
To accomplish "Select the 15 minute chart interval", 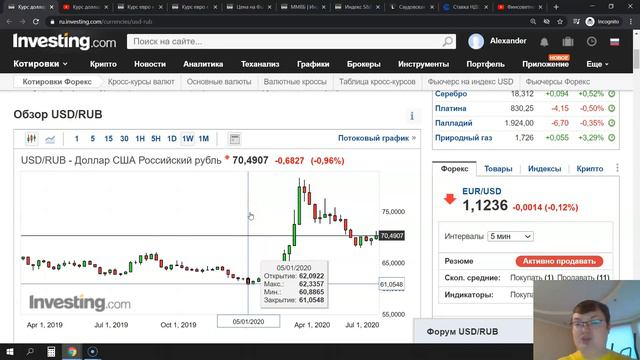I will 108,139.
